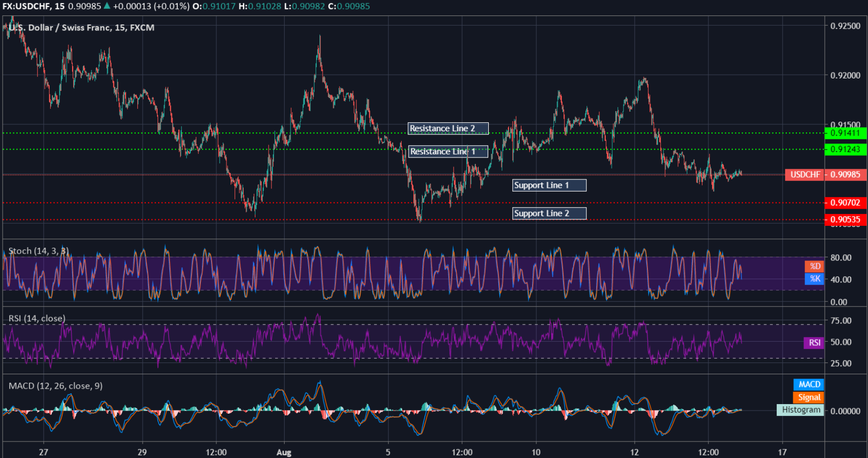
Task: Click the 0.90702 red price tag
Action: 846,203
